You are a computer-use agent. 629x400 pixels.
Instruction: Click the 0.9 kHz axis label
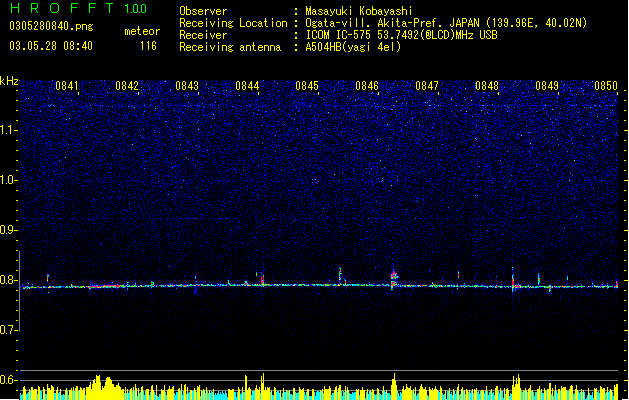click(9, 230)
